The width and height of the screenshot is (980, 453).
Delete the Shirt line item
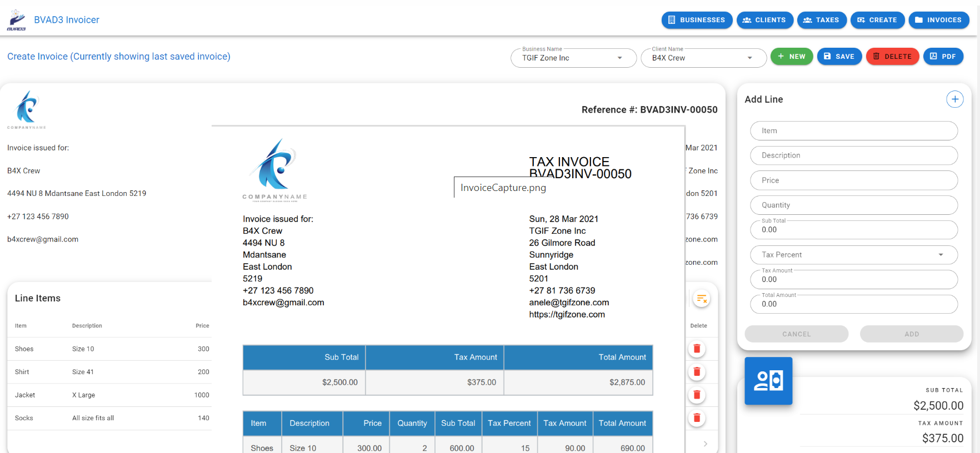(697, 372)
